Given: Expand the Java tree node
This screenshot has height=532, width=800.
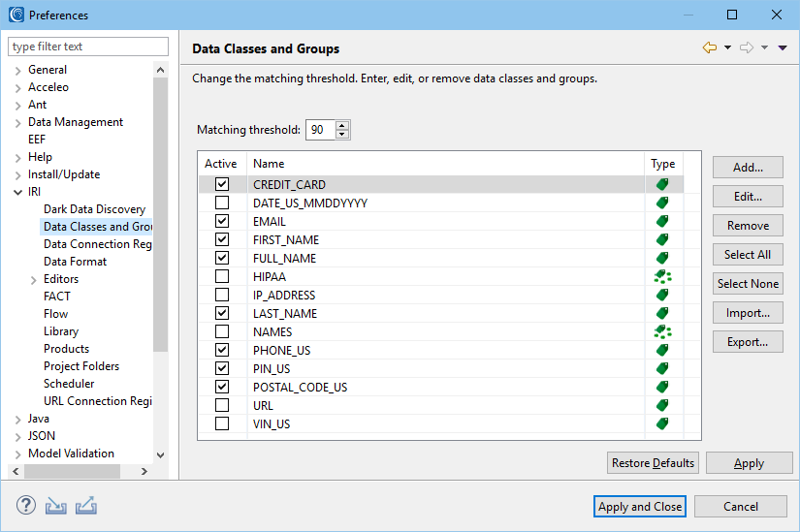Looking at the screenshot, I should 17,420.
